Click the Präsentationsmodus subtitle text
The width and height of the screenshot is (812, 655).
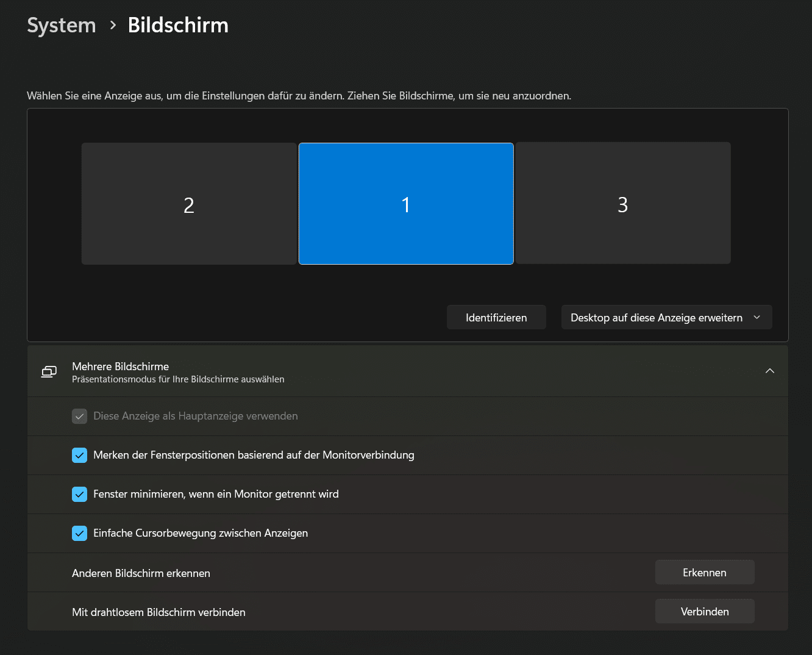[x=178, y=379]
